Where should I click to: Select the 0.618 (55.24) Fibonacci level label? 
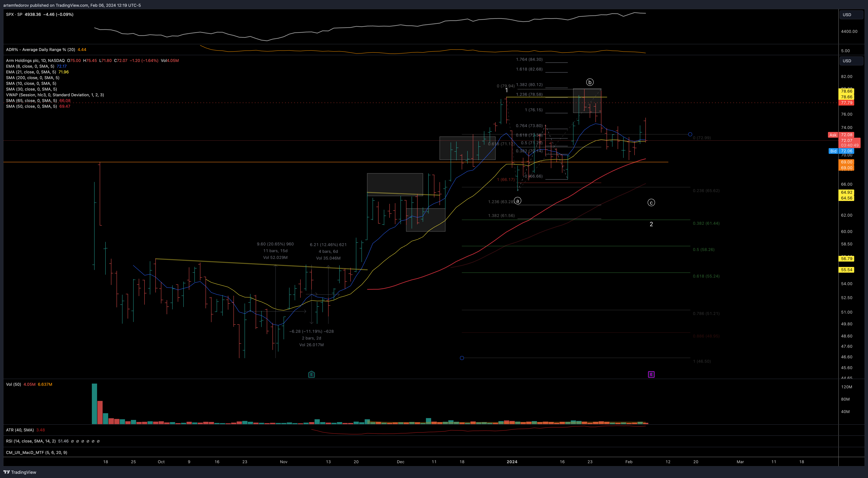click(706, 276)
